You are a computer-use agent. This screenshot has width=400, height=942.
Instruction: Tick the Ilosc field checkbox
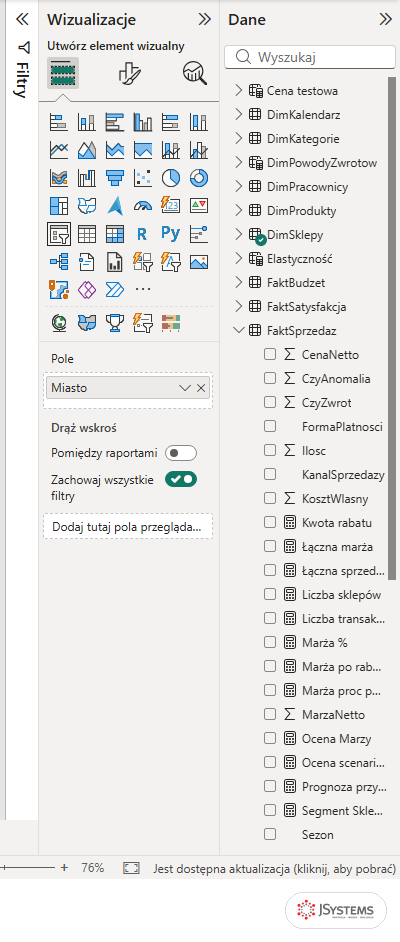(270, 451)
